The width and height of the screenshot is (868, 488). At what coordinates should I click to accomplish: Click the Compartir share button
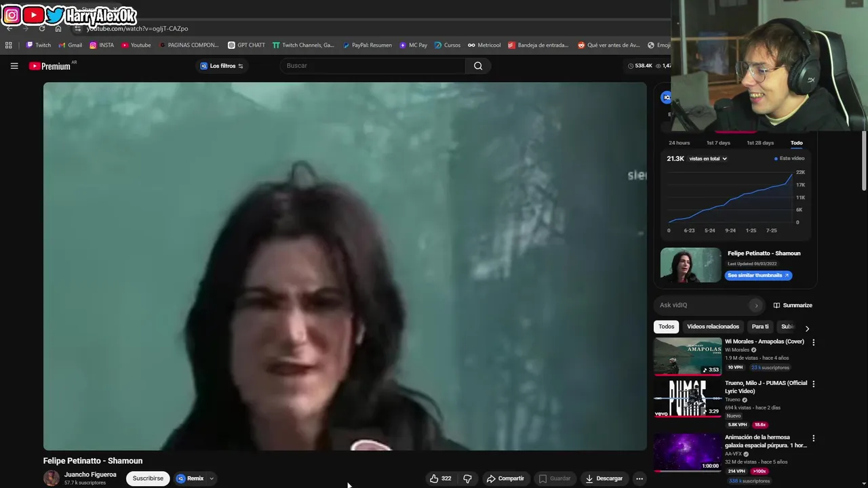click(x=505, y=479)
